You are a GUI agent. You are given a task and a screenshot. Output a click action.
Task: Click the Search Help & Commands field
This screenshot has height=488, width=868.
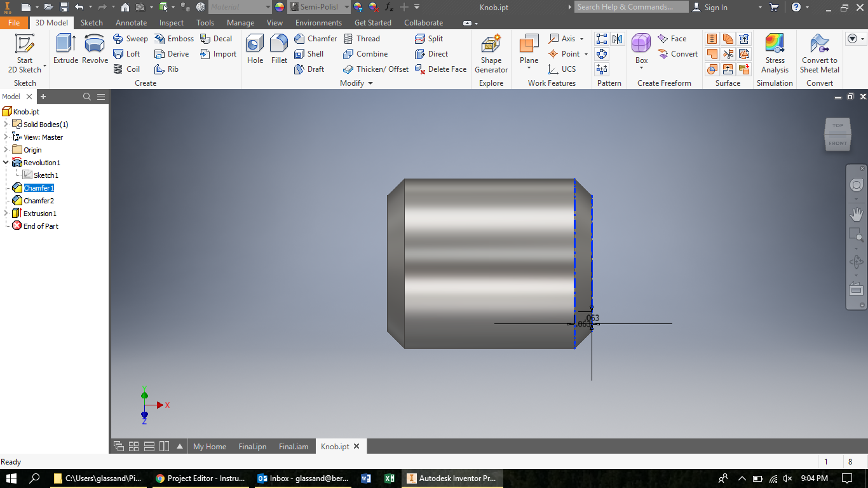coord(632,7)
